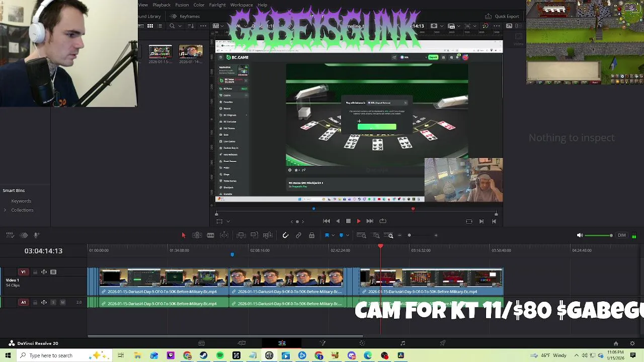Play timeline forward

pyautogui.click(x=359, y=221)
